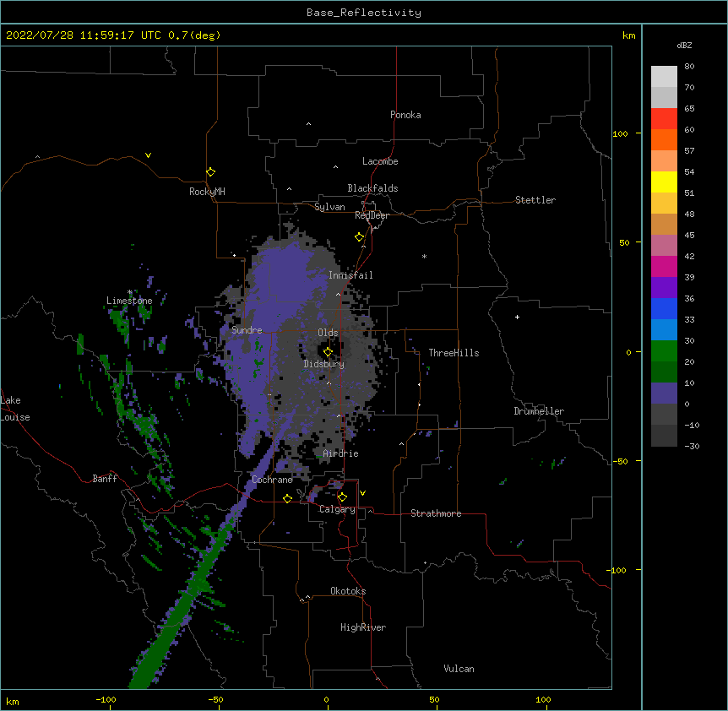Click the green 30 dBZ legend swatch
The image size is (728, 711).
point(664,351)
